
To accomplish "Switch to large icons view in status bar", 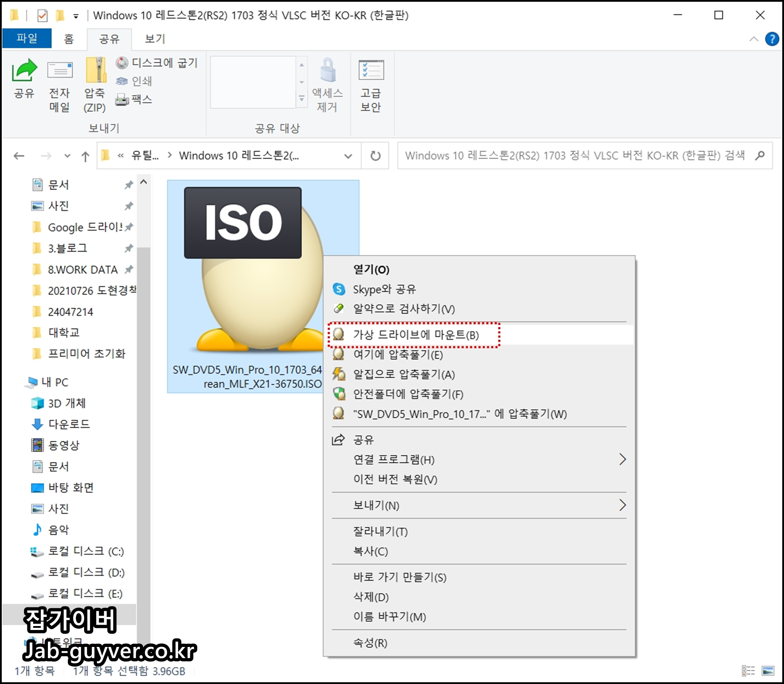I will pos(768,671).
